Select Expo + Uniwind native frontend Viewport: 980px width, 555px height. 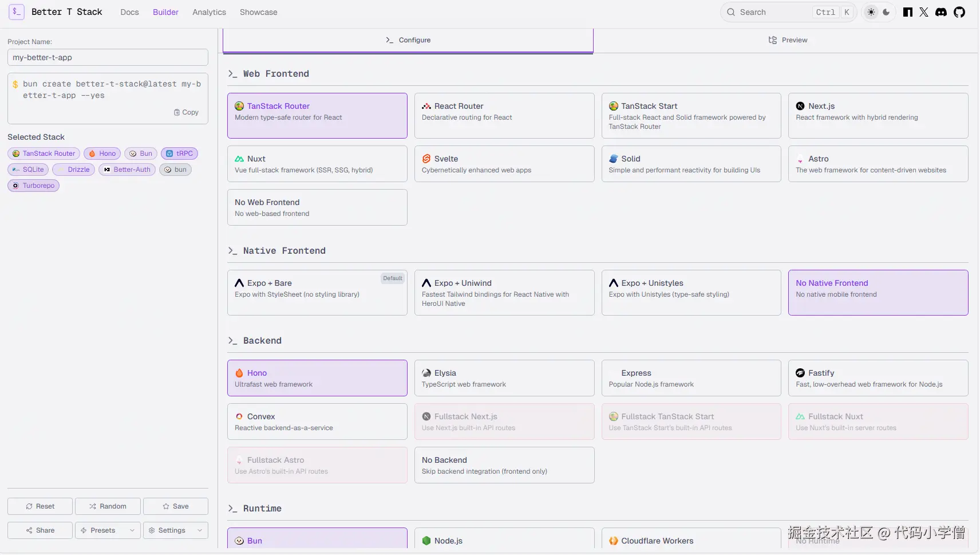point(504,293)
